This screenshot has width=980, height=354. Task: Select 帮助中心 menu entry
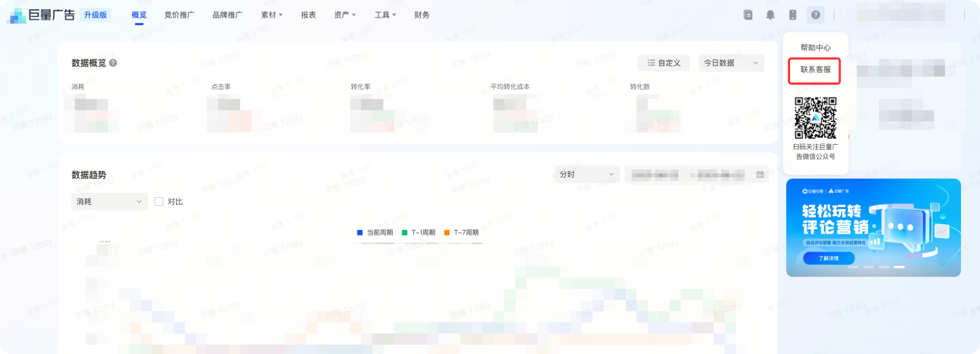tap(816, 48)
